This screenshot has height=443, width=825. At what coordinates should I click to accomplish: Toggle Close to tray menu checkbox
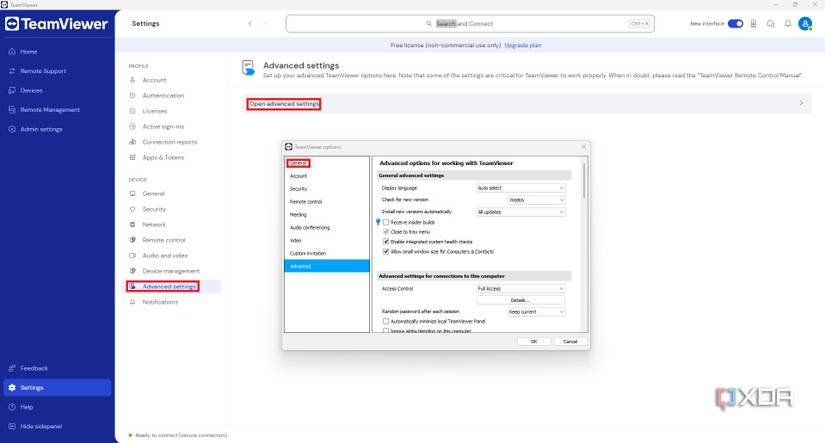coord(386,232)
